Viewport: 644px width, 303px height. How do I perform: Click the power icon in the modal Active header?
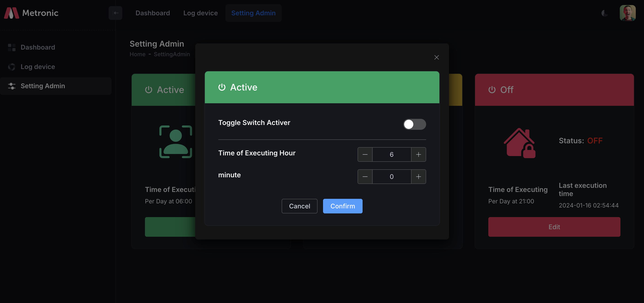pyautogui.click(x=222, y=87)
